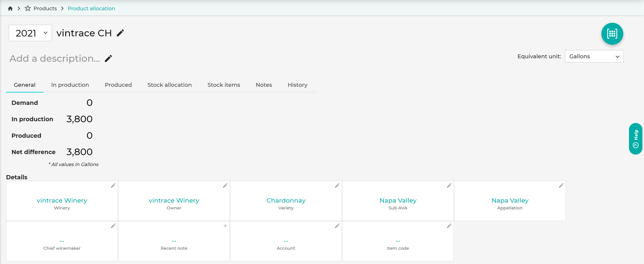Screen dimensions: 644x264
Task: Go to the History tab
Action: tap(297, 85)
